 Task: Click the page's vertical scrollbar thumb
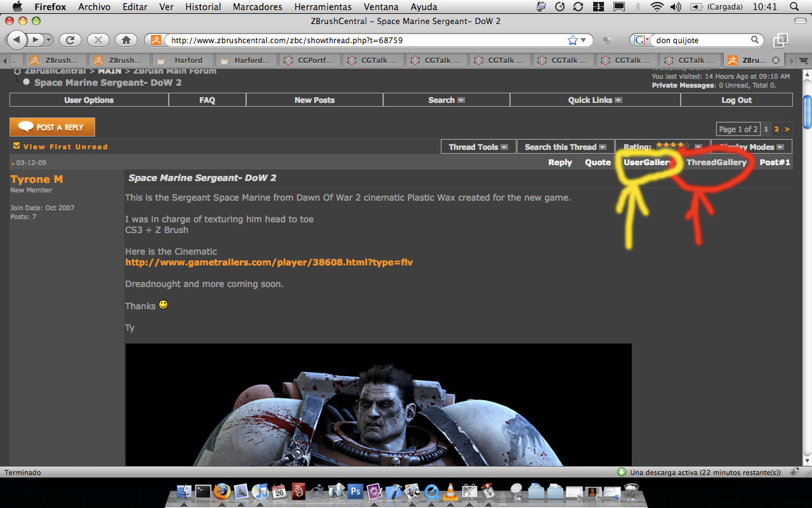(x=807, y=112)
